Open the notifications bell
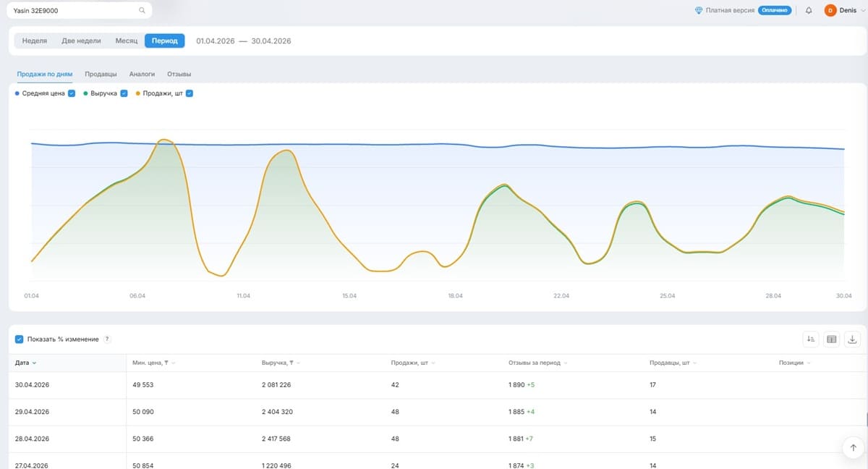The height and width of the screenshot is (469, 868). pyautogui.click(x=809, y=11)
